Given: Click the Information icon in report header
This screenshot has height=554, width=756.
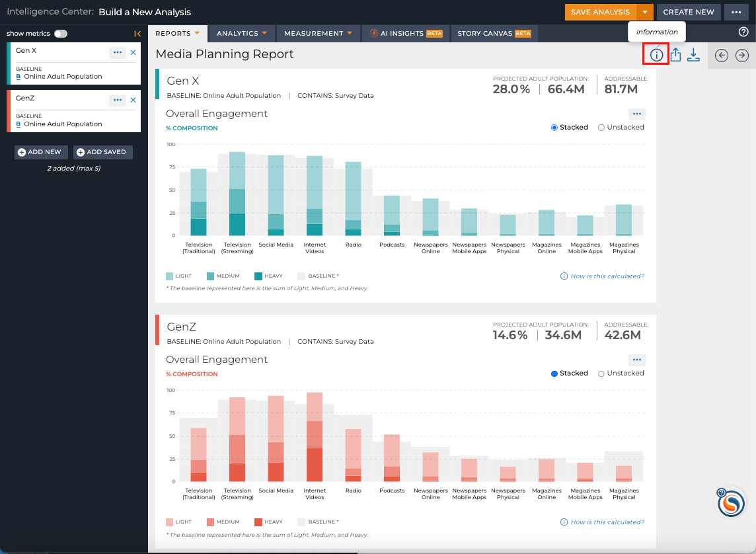Looking at the screenshot, I should coord(656,55).
